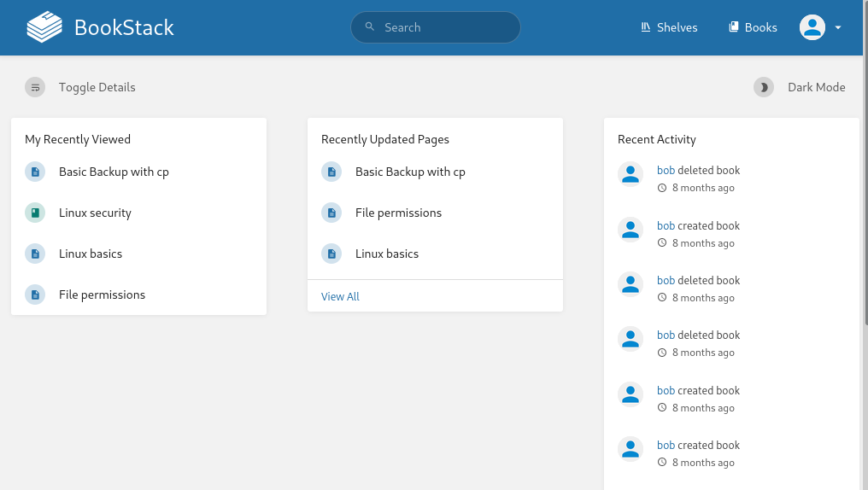Click avatar of last bob created book entry
The width and height of the screenshot is (868, 490).
click(x=630, y=449)
